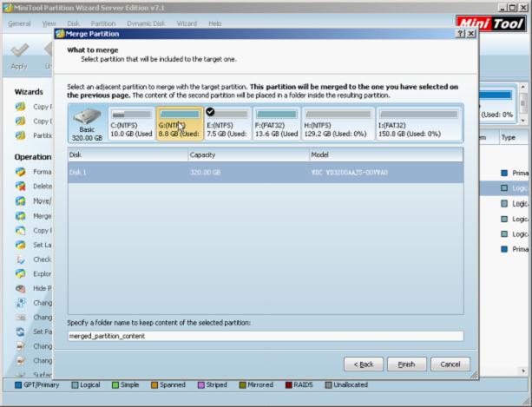Select the E:(NTFS) 7.5 GB partition
This screenshot has width=532, height=407.
228,124
